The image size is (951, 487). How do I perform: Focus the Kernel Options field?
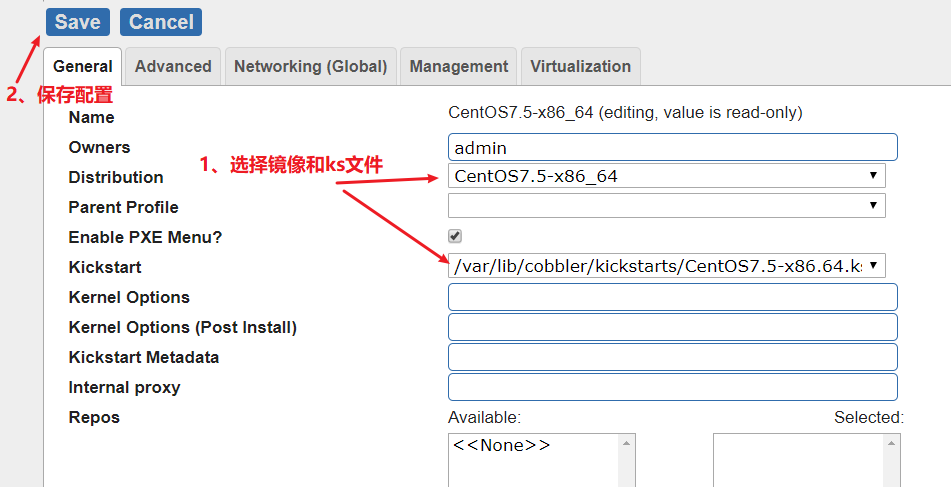(x=673, y=297)
